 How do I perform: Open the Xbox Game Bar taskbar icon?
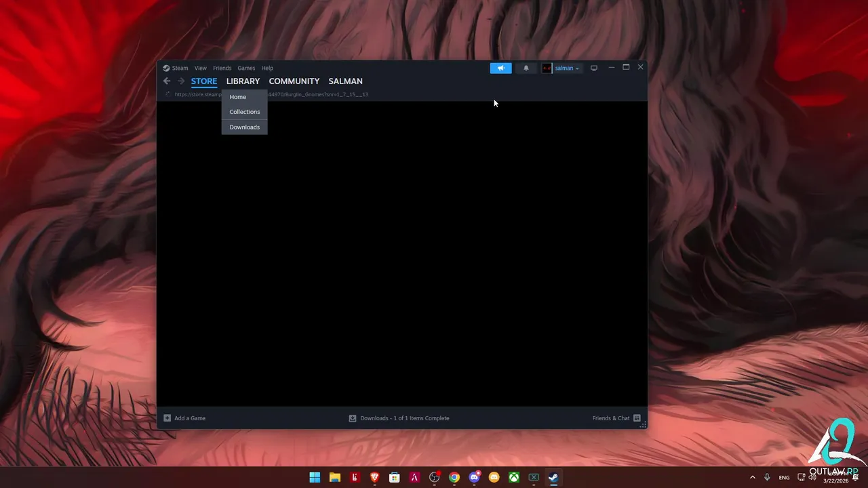(x=534, y=477)
